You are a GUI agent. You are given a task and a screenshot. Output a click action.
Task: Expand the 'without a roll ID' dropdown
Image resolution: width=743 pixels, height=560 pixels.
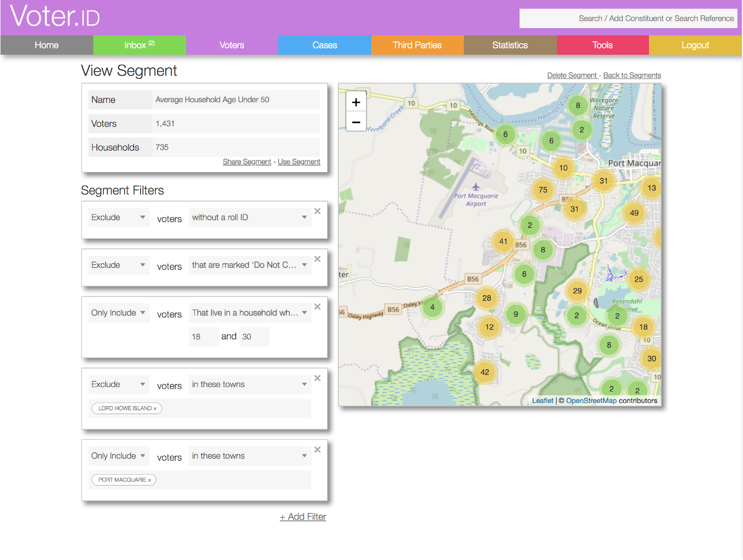pos(250,218)
